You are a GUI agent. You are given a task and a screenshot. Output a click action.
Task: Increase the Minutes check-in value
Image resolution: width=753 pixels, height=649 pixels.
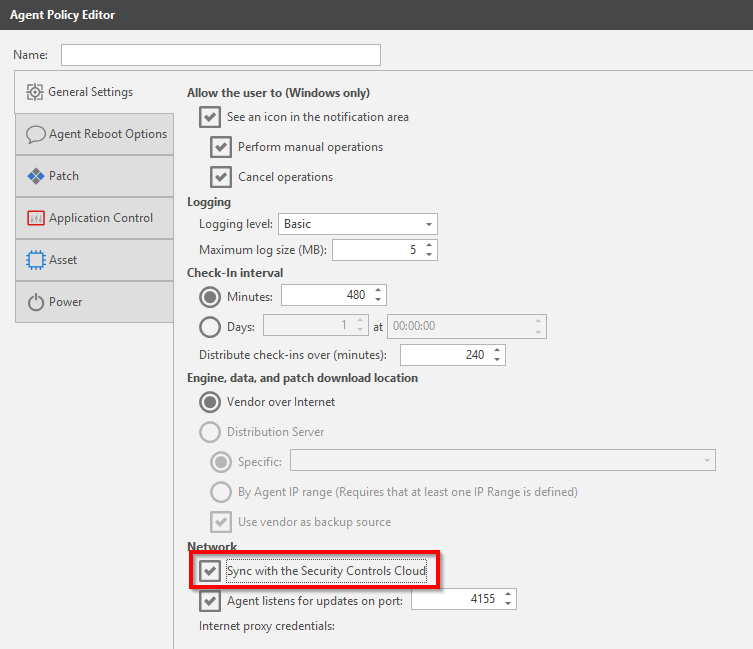(x=378, y=290)
